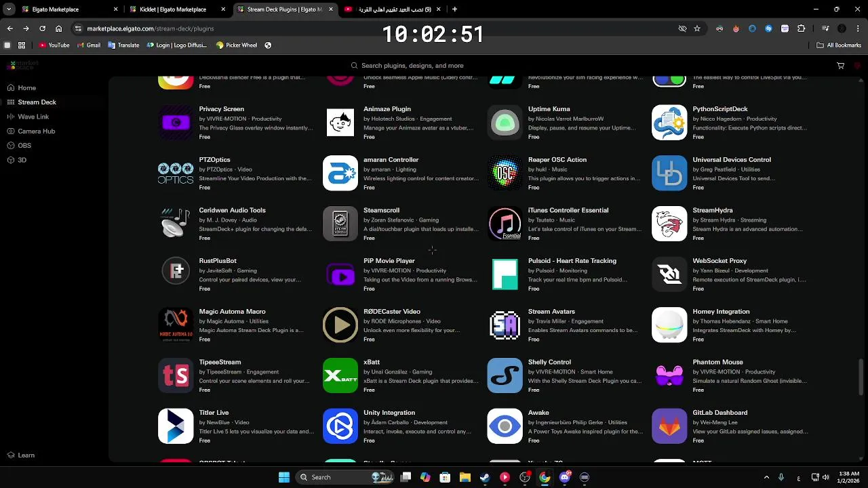Open the Magic Automa Macro title link

pos(232,312)
